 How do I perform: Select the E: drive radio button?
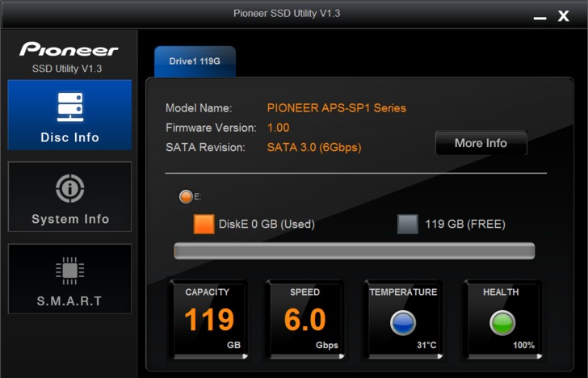tap(186, 197)
